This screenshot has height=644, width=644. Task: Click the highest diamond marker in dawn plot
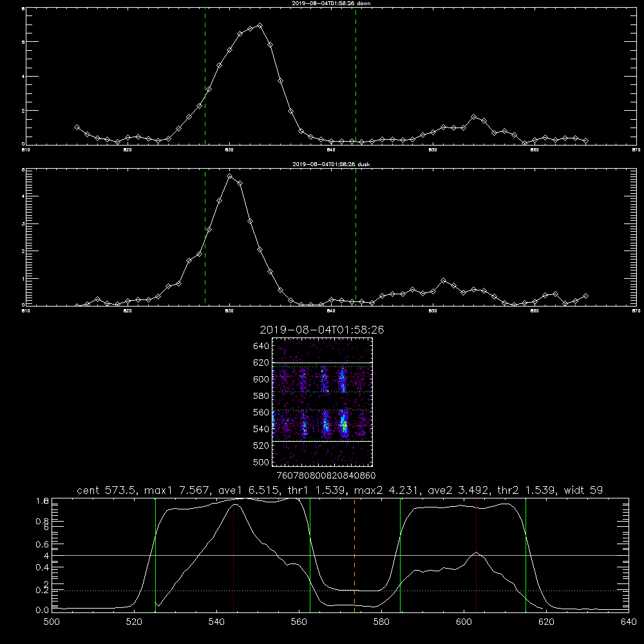[260, 26]
